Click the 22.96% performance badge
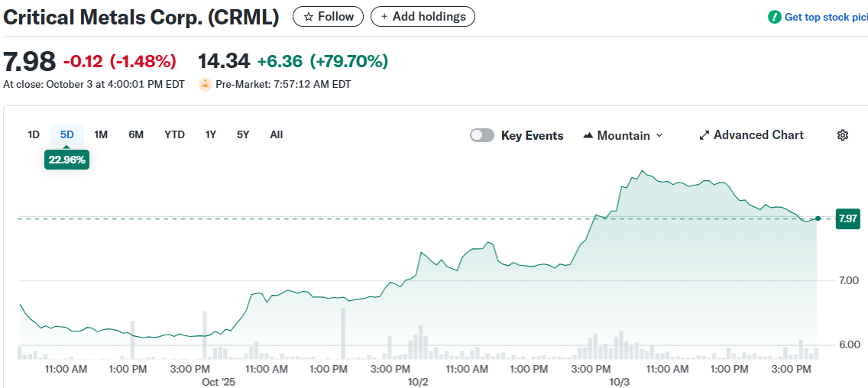The height and width of the screenshot is (388, 868). pos(67,160)
